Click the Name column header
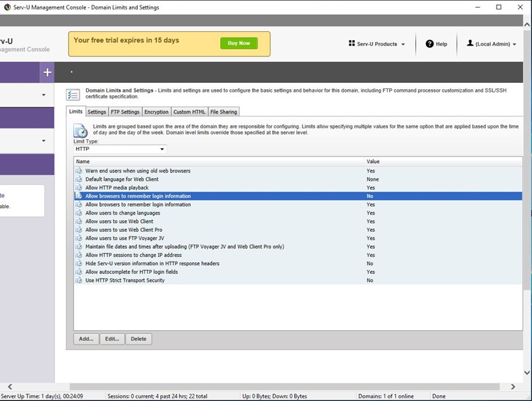 pyautogui.click(x=219, y=162)
